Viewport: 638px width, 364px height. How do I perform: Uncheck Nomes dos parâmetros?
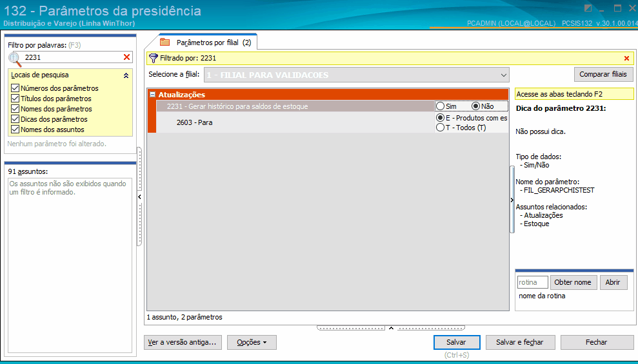coord(15,108)
